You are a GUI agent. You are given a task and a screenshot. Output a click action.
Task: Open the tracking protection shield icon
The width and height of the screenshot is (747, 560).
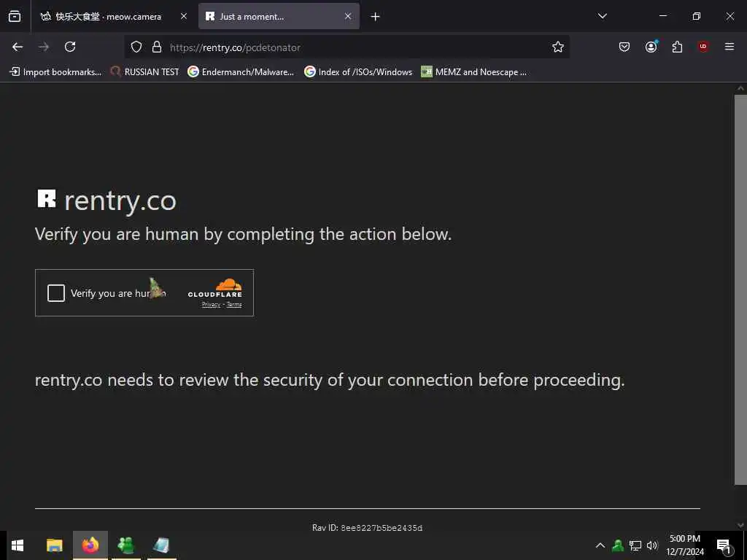(136, 47)
